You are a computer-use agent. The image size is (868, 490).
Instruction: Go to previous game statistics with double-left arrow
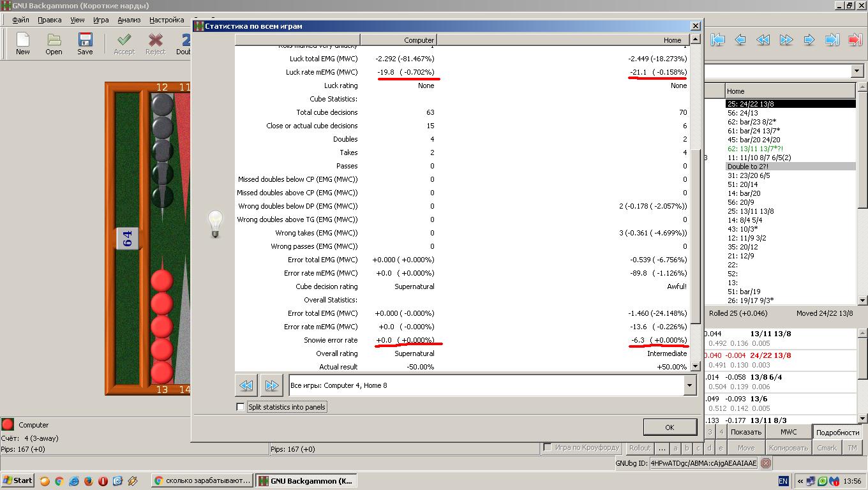(246, 385)
